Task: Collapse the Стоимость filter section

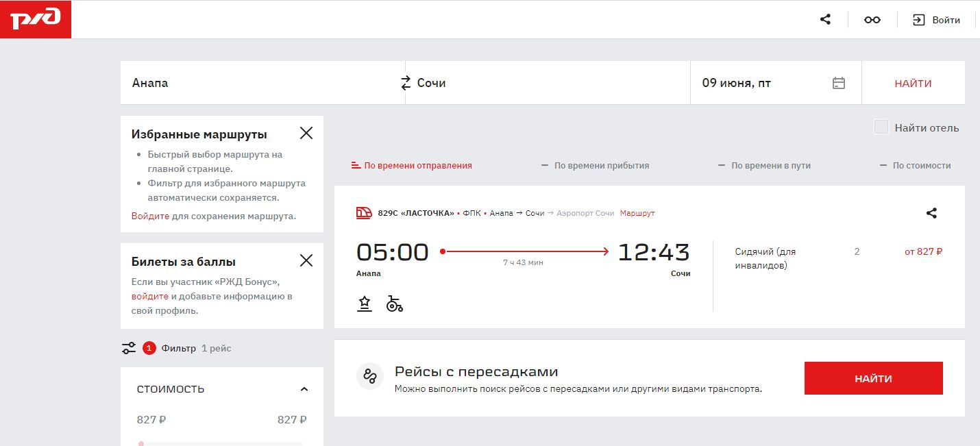Action: 304,389
